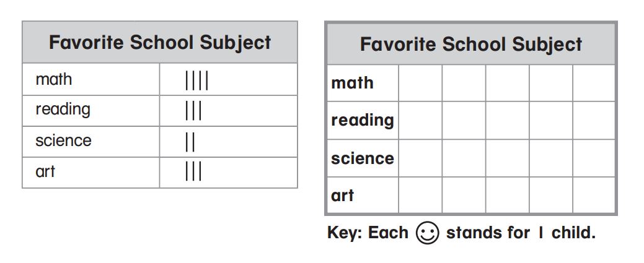
Task: Click the bold art label in the picture graph
Action: tap(342, 196)
